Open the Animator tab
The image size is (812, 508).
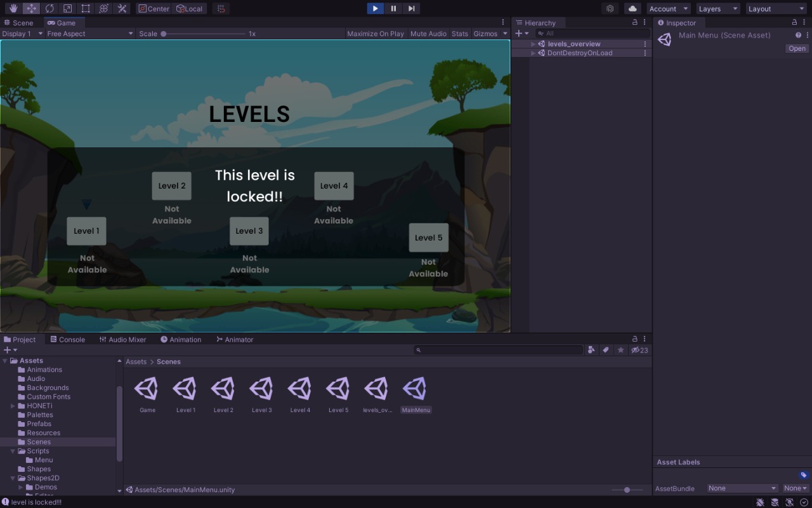234,340
